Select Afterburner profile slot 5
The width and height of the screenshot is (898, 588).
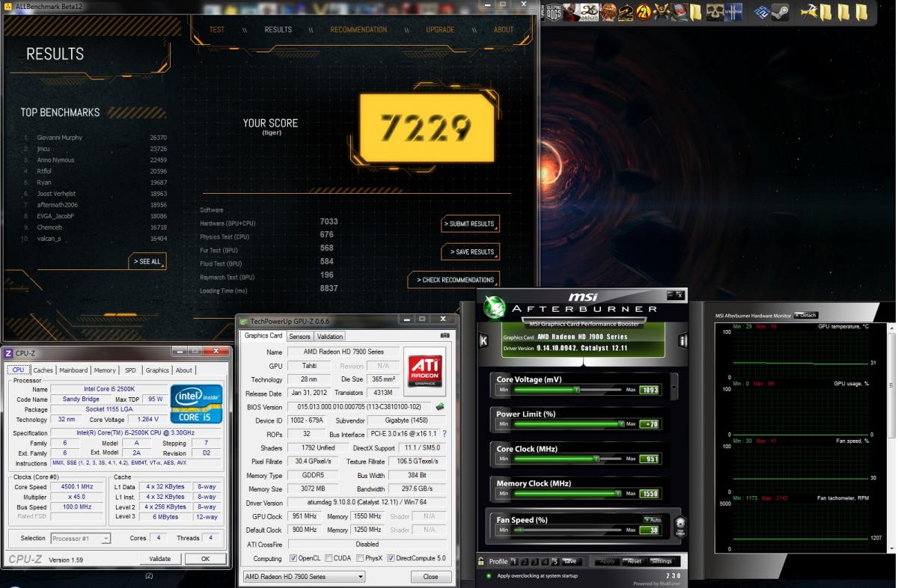pyautogui.click(x=555, y=560)
